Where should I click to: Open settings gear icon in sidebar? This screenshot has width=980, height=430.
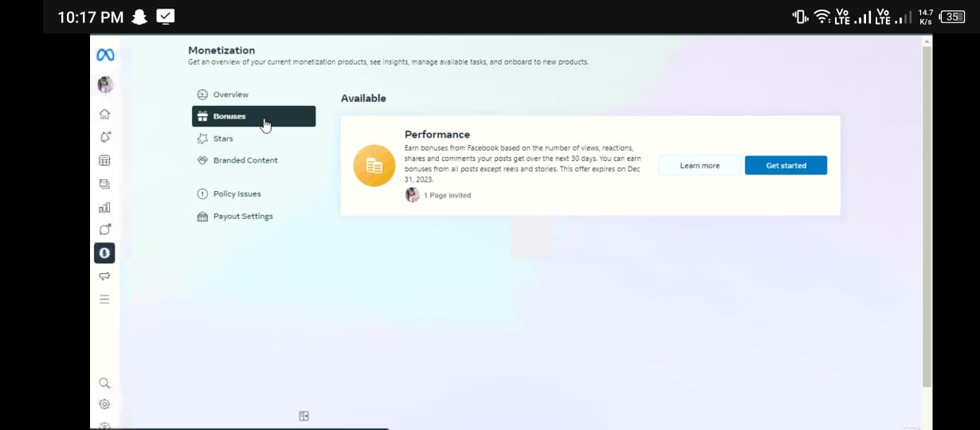click(104, 405)
